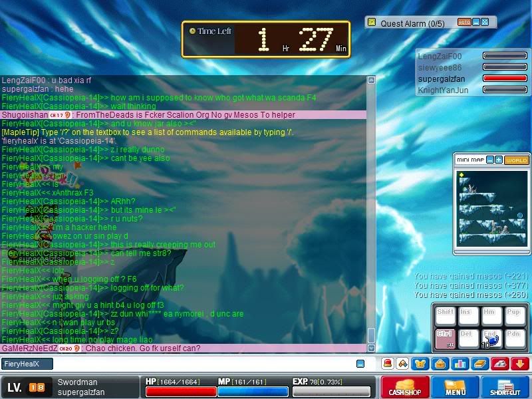This screenshot has width=532, height=399.
Task: Shrink the mini map with minus button
Action: (490, 160)
